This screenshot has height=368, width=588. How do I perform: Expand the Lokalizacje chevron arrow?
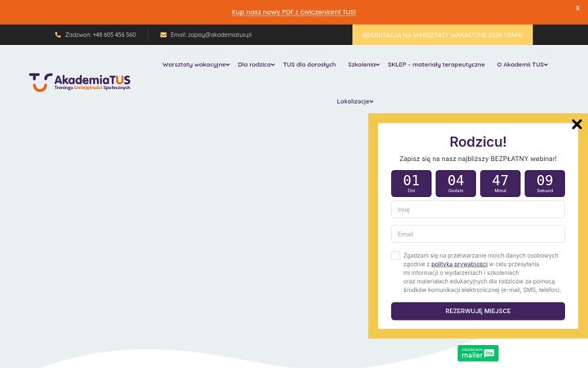pos(372,101)
